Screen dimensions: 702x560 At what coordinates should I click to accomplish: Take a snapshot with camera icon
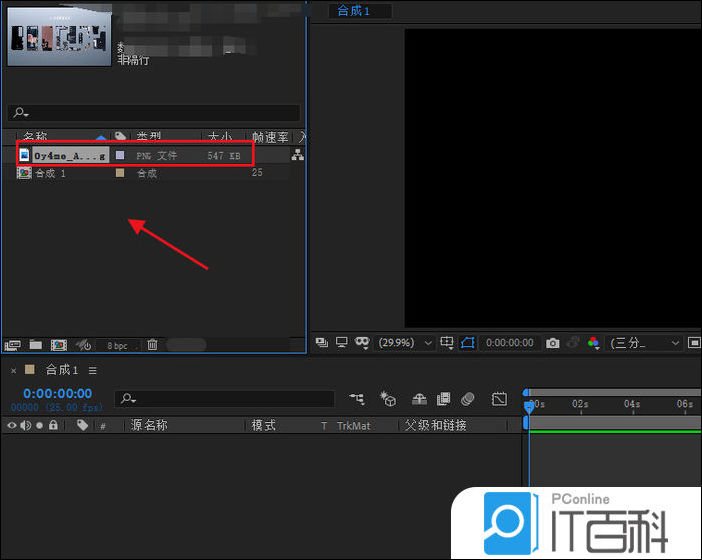click(552, 343)
